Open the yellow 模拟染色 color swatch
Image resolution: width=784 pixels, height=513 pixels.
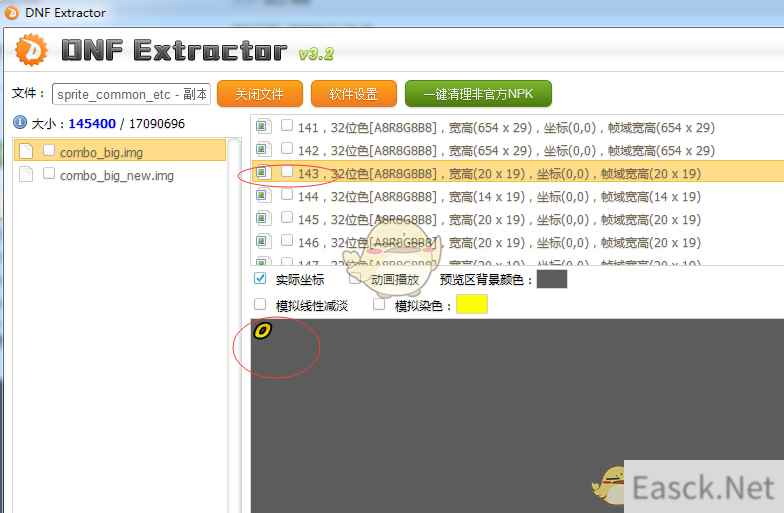(471, 304)
